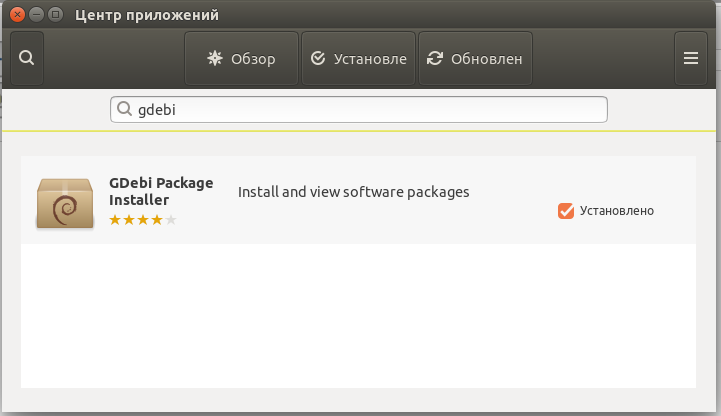
Task: Select "Install and view software packages" description
Action: (353, 191)
